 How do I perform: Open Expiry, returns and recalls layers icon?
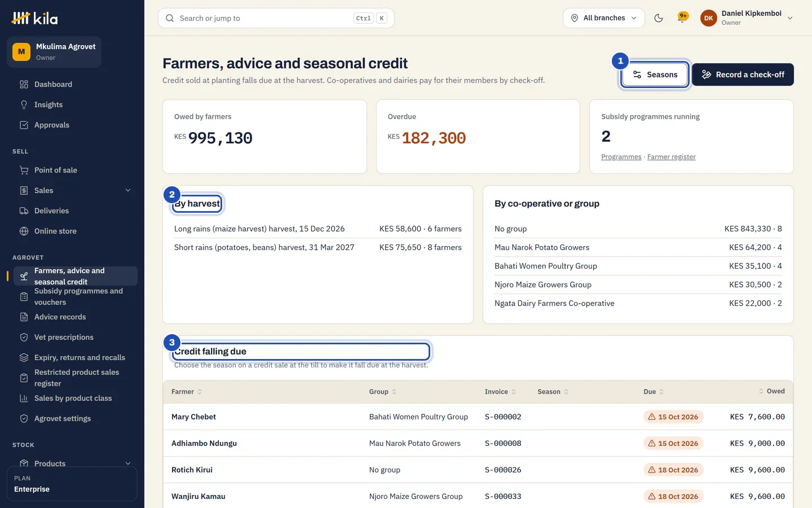pyautogui.click(x=24, y=358)
